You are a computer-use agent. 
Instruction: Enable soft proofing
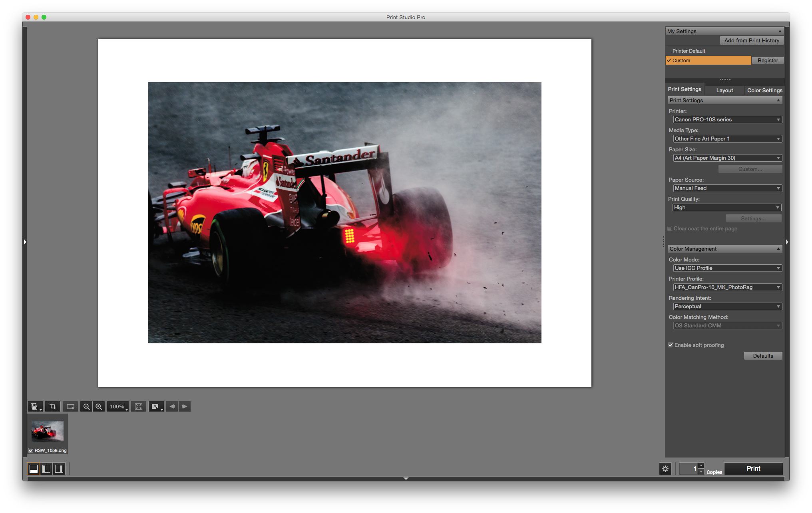tap(671, 345)
